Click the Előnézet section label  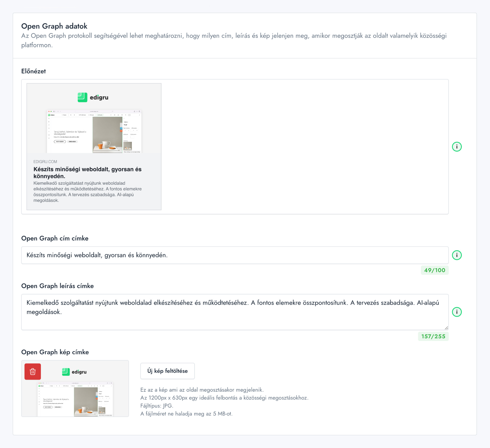click(34, 71)
